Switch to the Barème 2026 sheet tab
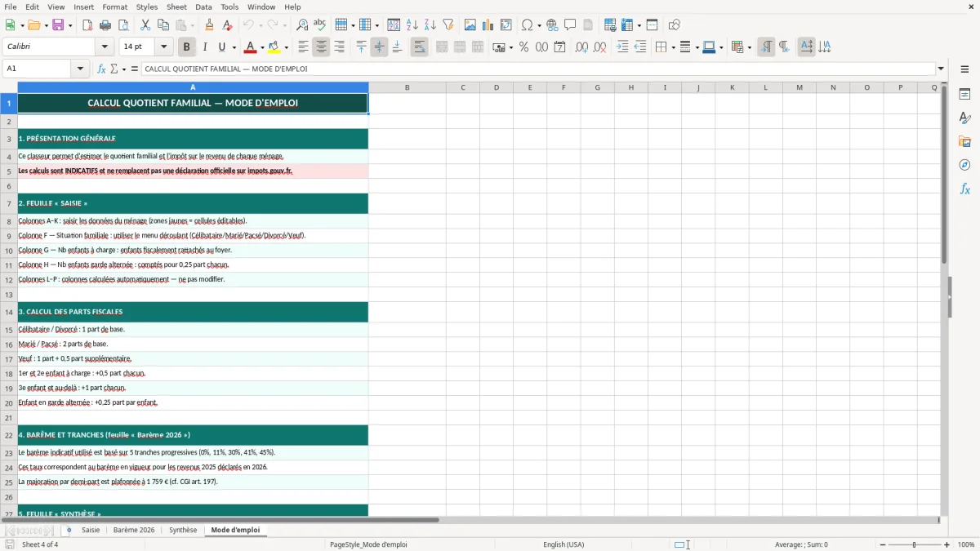The width and height of the screenshot is (980, 551). pos(134,530)
